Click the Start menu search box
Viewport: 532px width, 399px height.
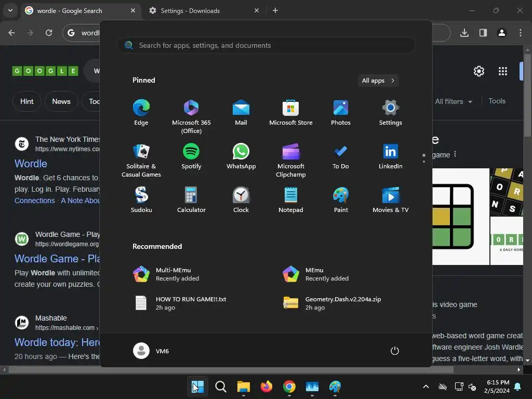(266, 45)
